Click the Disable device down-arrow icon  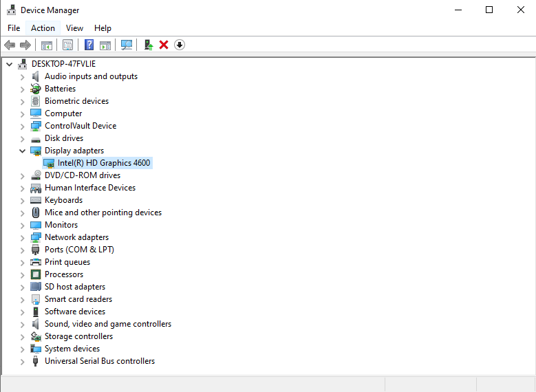pyautogui.click(x=180, y=45)
